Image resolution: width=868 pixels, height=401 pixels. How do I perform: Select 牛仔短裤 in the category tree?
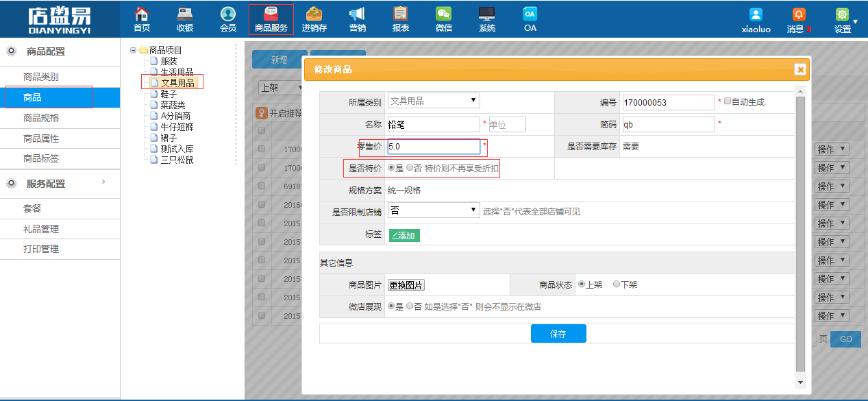[177, 127]
